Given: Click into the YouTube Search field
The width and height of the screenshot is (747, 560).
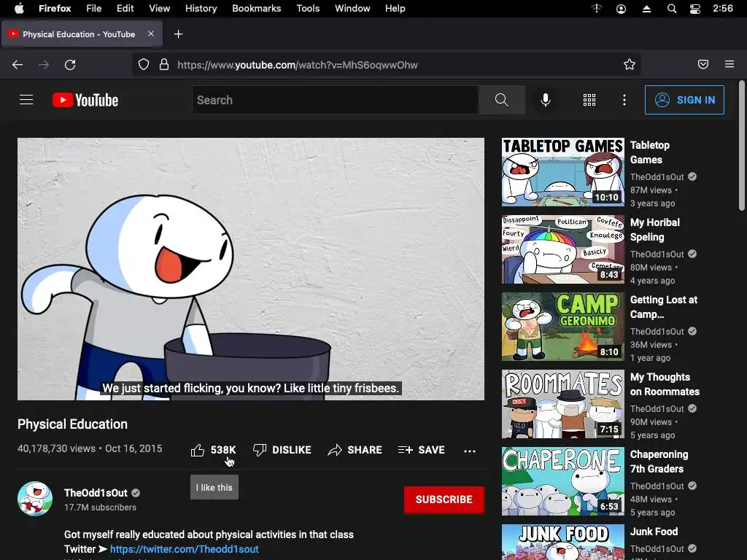Looking at the screenshot, I should point(336,100).
